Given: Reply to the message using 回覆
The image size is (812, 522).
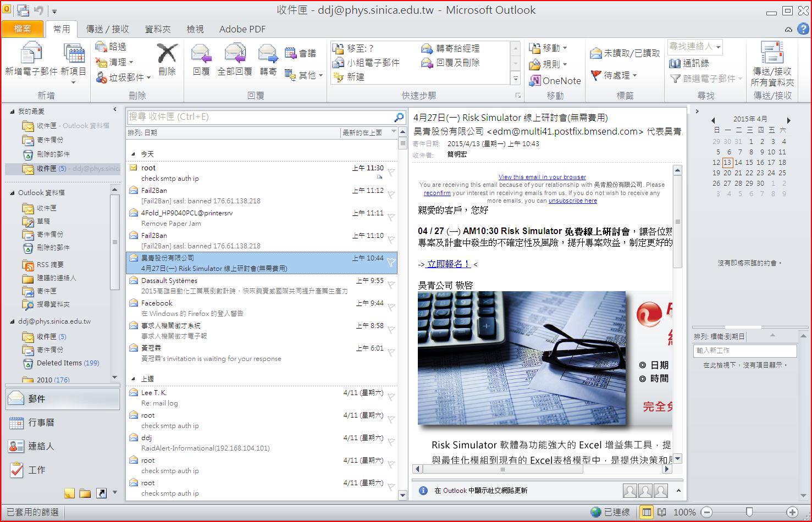Looking at the screenshot, I should (x=201, y=59).
